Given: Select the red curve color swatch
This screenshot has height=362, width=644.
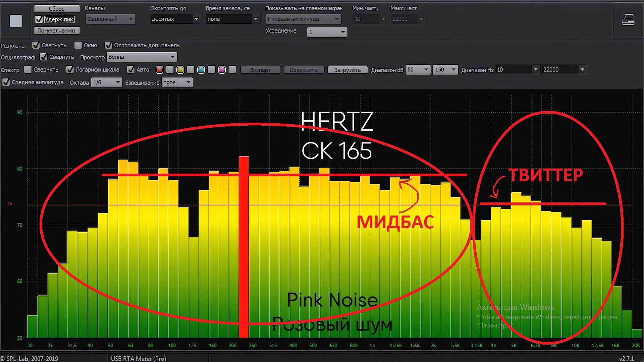Looking at the screenshot, I should click(x=160, y=70).
